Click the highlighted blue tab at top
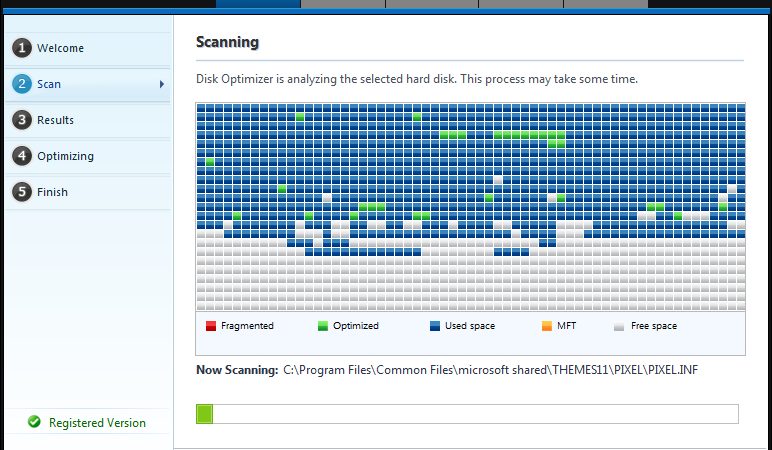 [x=258, y=4]
